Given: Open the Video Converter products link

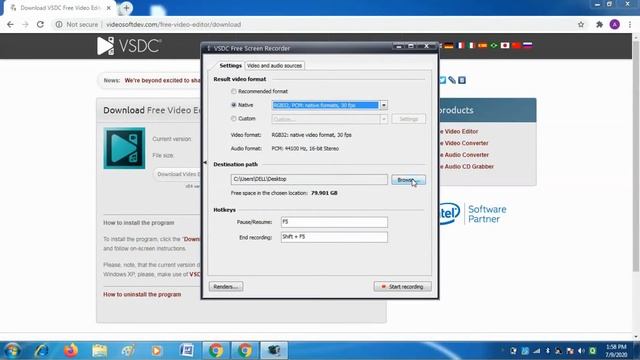Looking at the screenshot, I should coord(464,143).
